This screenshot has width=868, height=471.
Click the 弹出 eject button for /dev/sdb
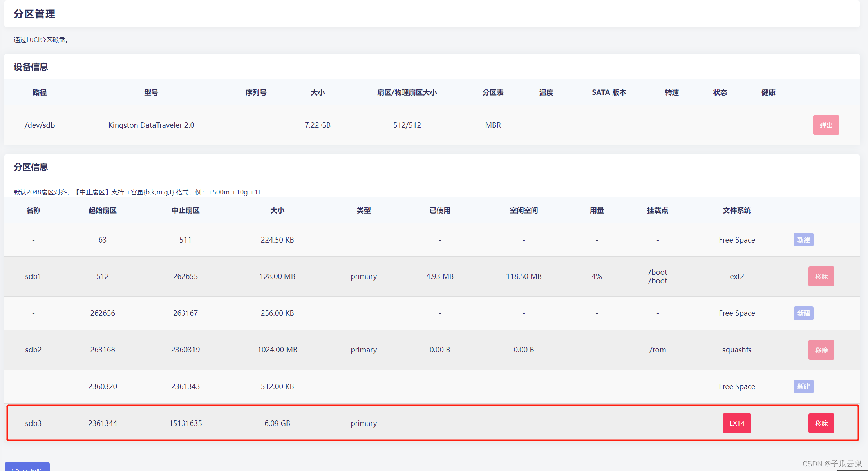point(826,125)
